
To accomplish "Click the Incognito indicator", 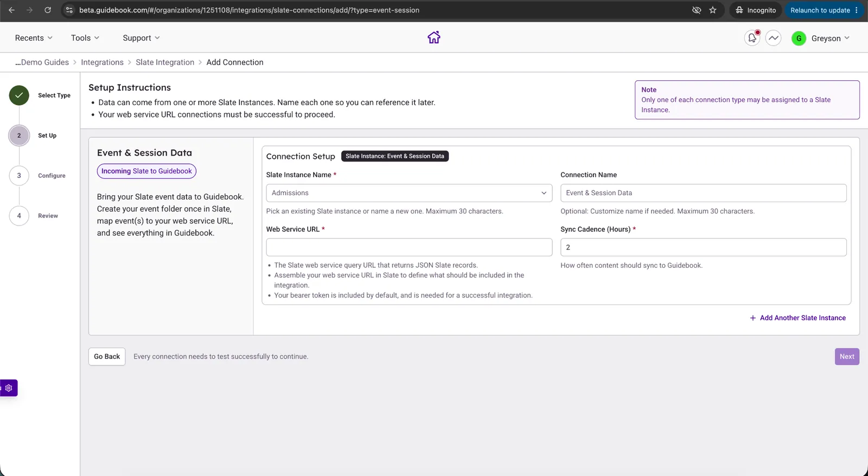I will 756,10.
